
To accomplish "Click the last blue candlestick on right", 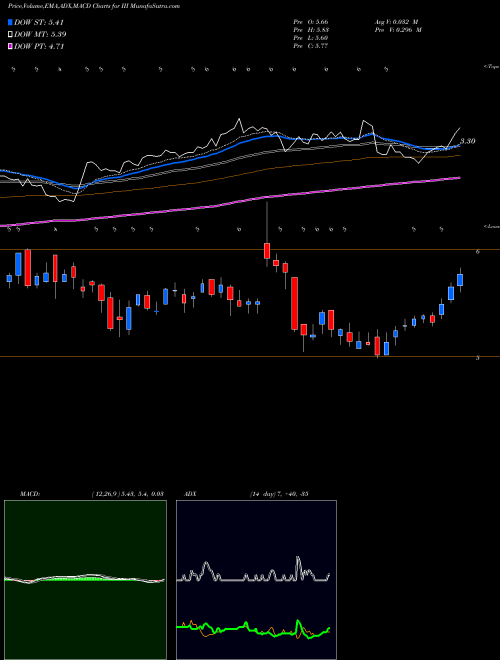I will [x=460, y=280].
